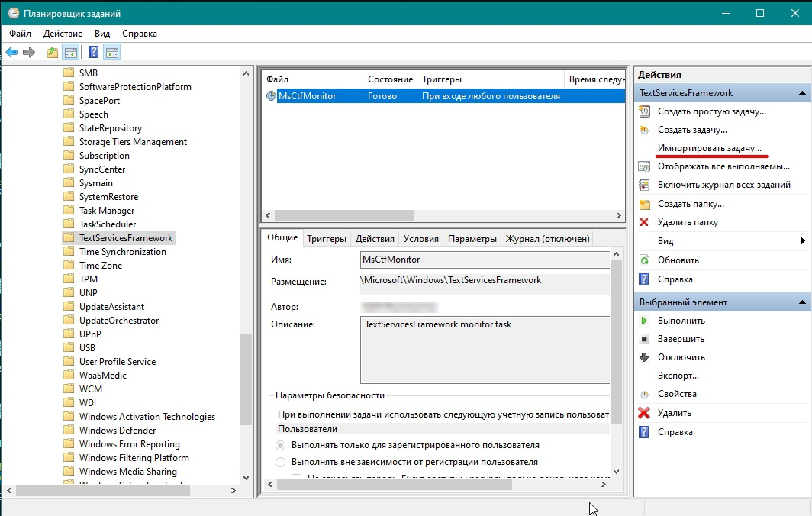Click the up-one-level folder toolbar icon
This screenshot has width=812, height=516.
tap(53, 53)
